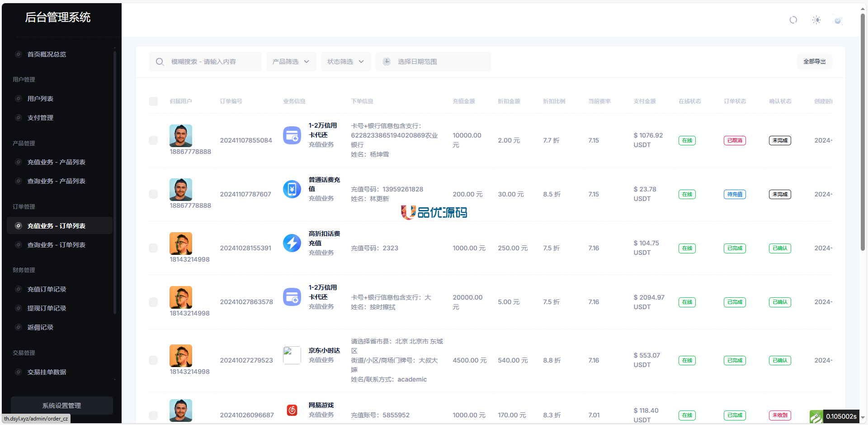The image size is (868, 425).
Task: Open user avatar for order 20241026096687
Action: pyautogui.click(x=181, y=411)
